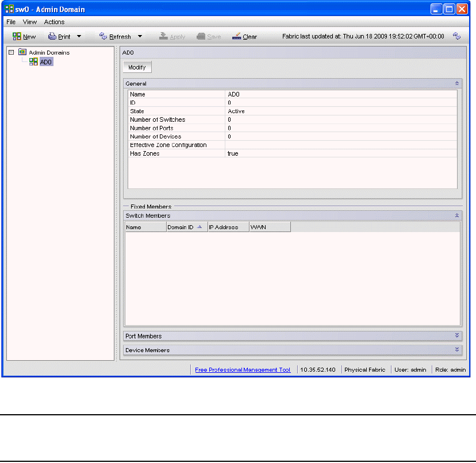Click the 10.35.52.140 status bar entry
476x463 pixels.
(x=317, y=369)
